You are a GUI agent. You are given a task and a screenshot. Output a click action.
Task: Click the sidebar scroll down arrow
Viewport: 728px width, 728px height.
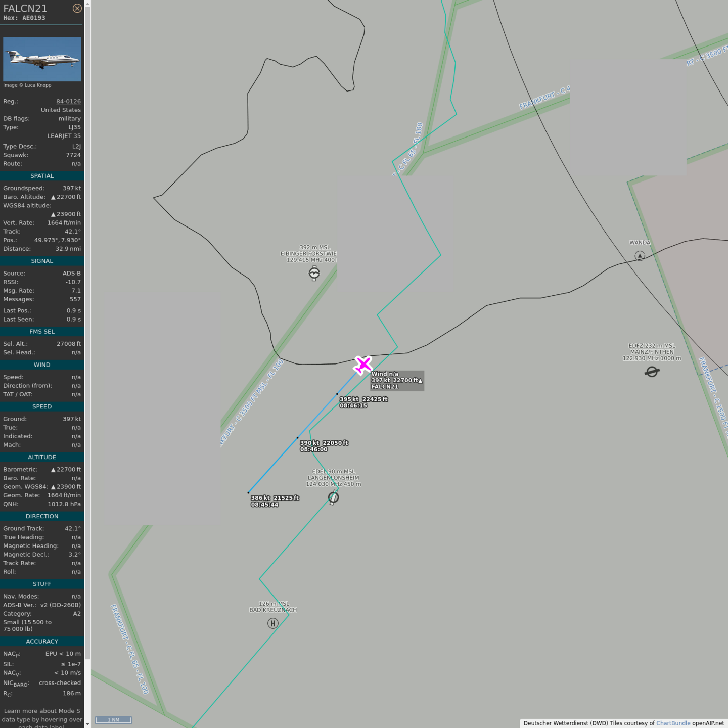coord(87,724)
